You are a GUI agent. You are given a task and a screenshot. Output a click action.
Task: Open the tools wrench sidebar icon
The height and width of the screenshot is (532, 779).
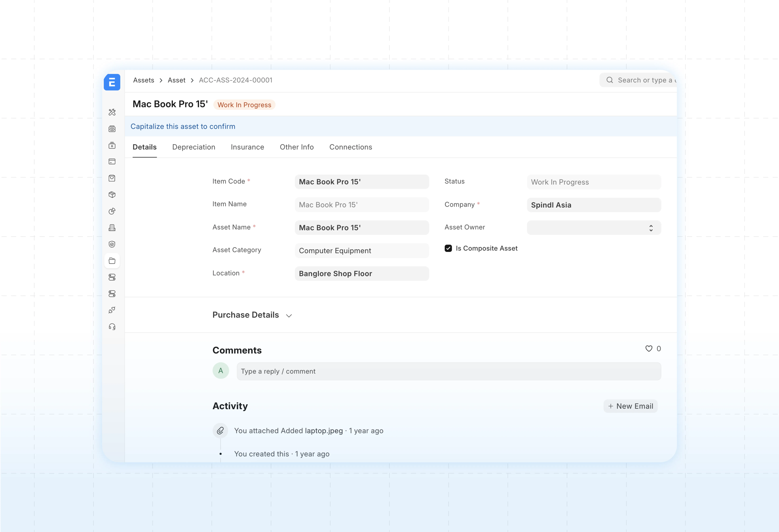pyautogui.click(x=112, y=112)
